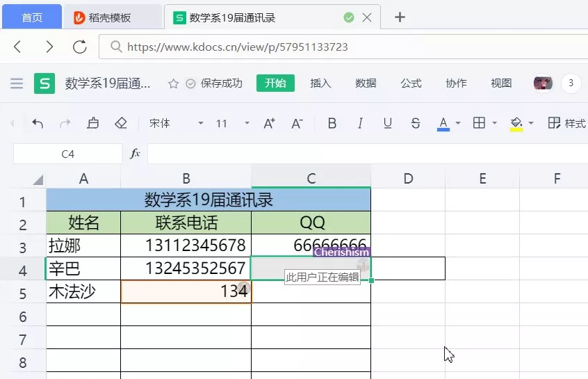Open the 协作 ribbon tab
Viewport: 588px width, 379px height.
click(456, 83)
